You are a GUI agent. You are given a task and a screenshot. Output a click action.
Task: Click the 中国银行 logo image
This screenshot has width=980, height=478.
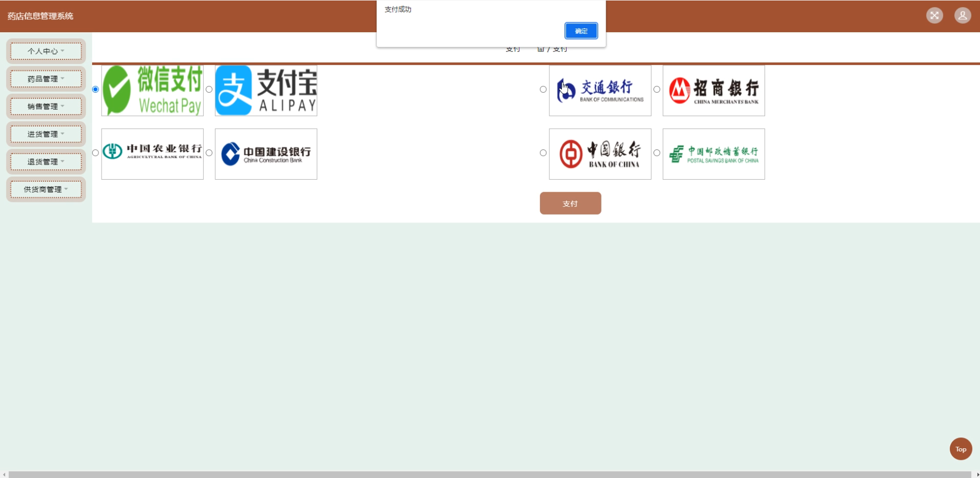point(600,154)
